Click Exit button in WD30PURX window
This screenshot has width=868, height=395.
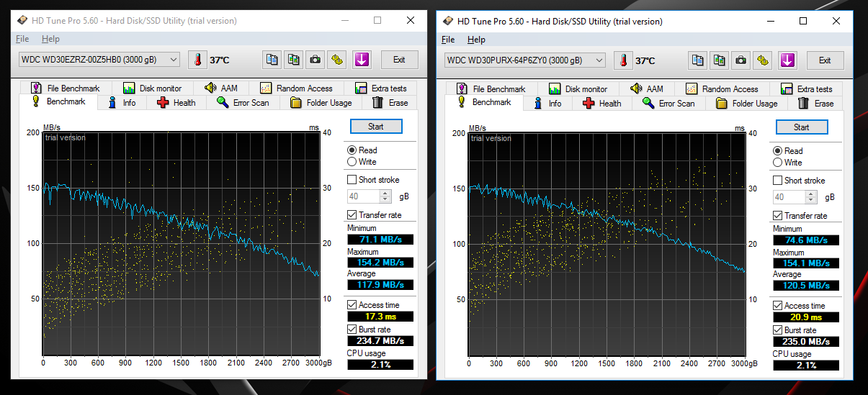825,60
